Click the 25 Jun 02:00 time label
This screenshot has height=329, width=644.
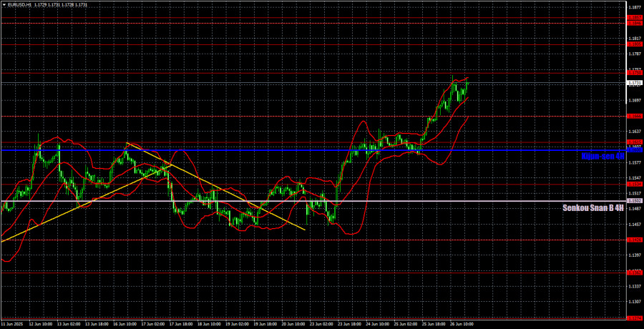pyautogui.click(x=406, y=324)
